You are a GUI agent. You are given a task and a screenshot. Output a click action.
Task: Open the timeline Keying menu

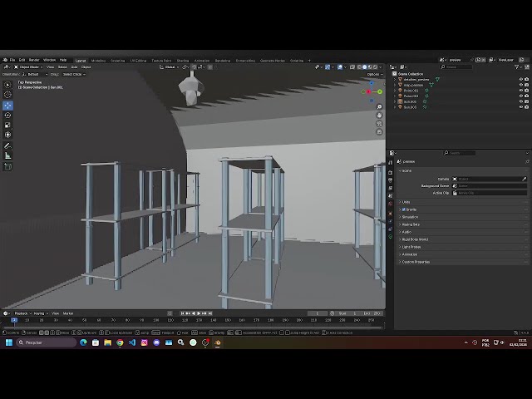[x=41, y=313]
